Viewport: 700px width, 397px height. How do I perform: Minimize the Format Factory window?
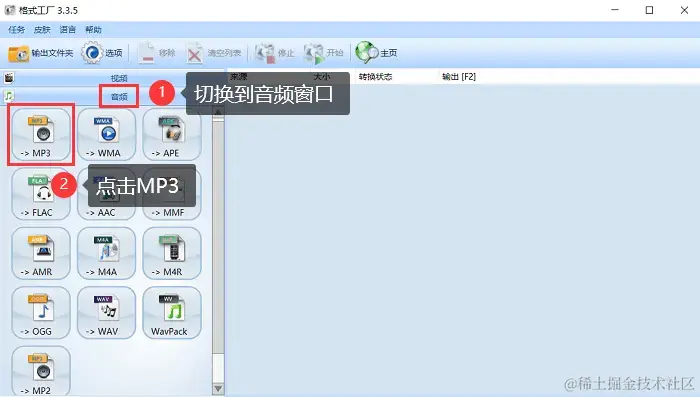[615, 10]
